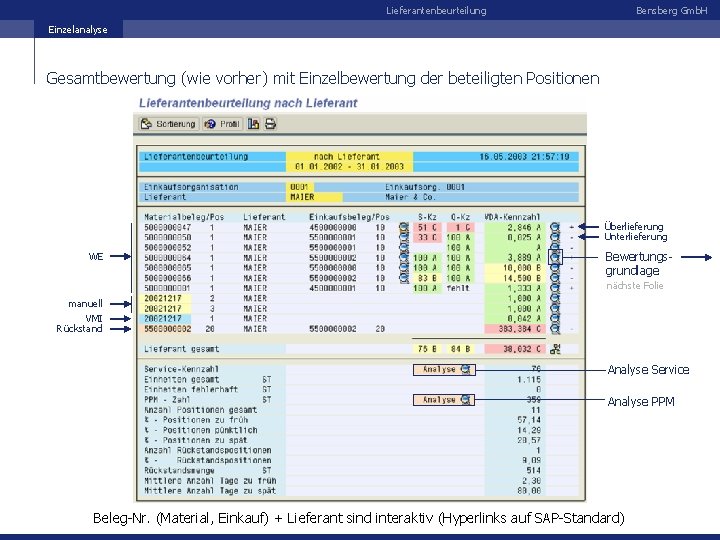The width and height of the screenshot is (720, 540).
Task: Open right magnifier after VDA 10,000 B
Action: (555, 268)
